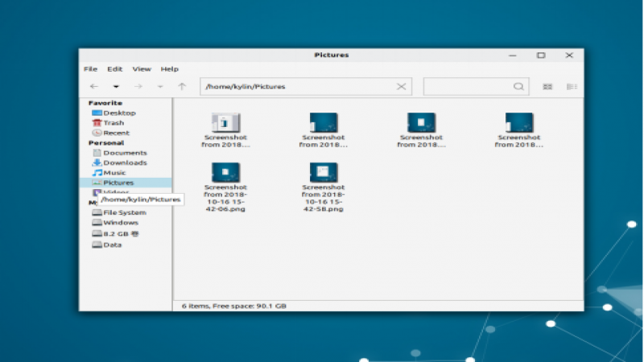Open the back history dropdown arrow
This screenshot has height=362, width=644.
click(116, 86)
